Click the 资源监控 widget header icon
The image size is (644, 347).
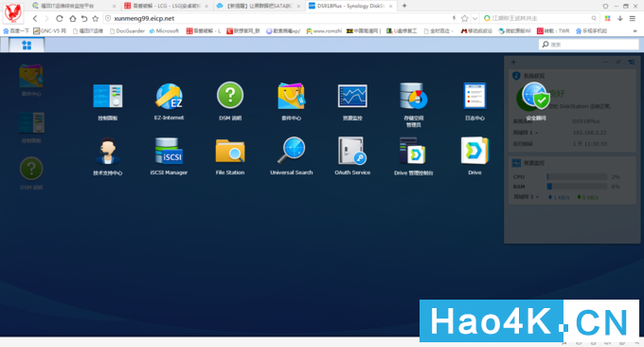click(516, 163)
